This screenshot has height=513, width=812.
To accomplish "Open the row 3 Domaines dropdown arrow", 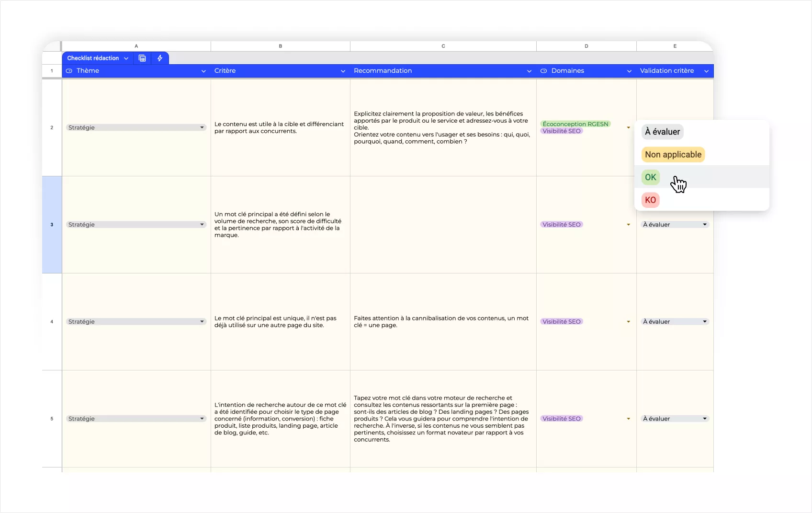I will [x=628, y=225].
